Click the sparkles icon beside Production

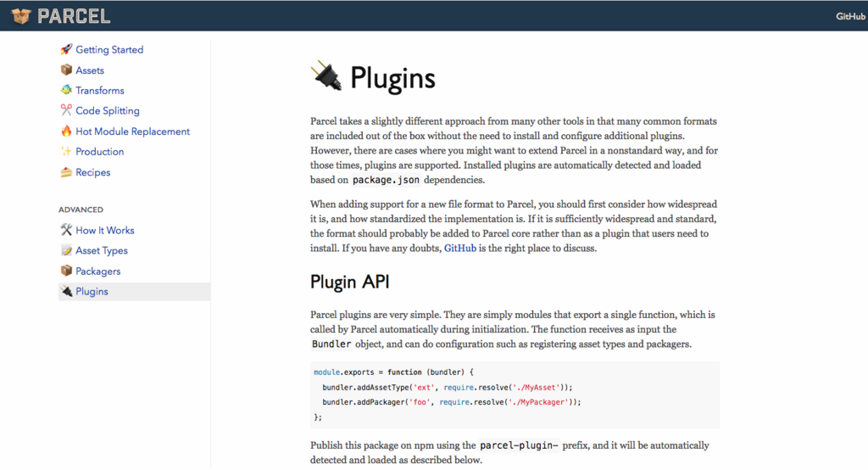coord(66,151)
